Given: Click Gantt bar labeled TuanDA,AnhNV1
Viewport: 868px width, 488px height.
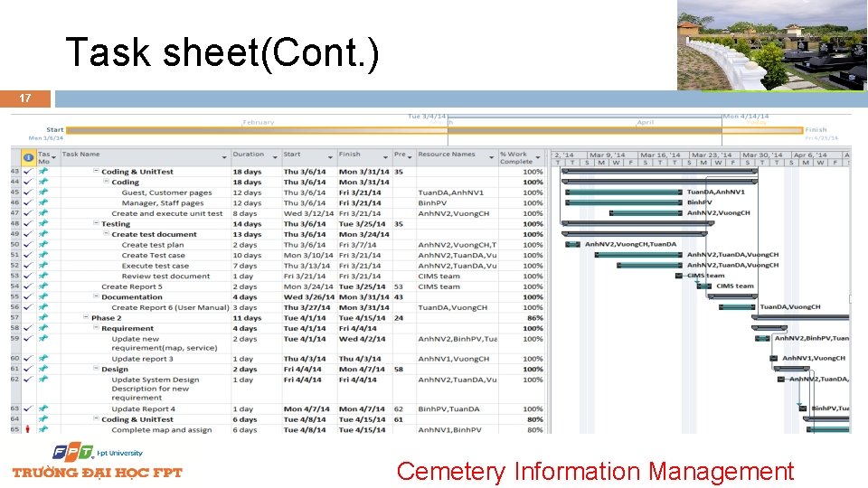Looking at the screenshot, I should click(624, 192).
